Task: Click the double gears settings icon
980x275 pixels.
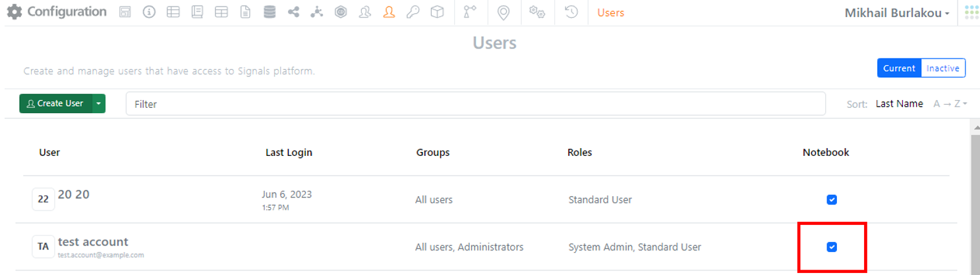Action: coord(538,12)
